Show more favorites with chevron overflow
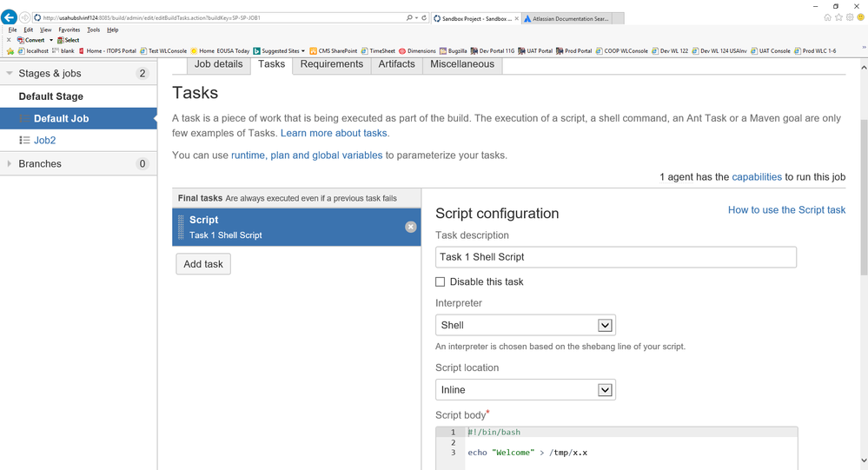Image resolution: width=868 pixels, height=470 pixels. click(x=864, y=48)
